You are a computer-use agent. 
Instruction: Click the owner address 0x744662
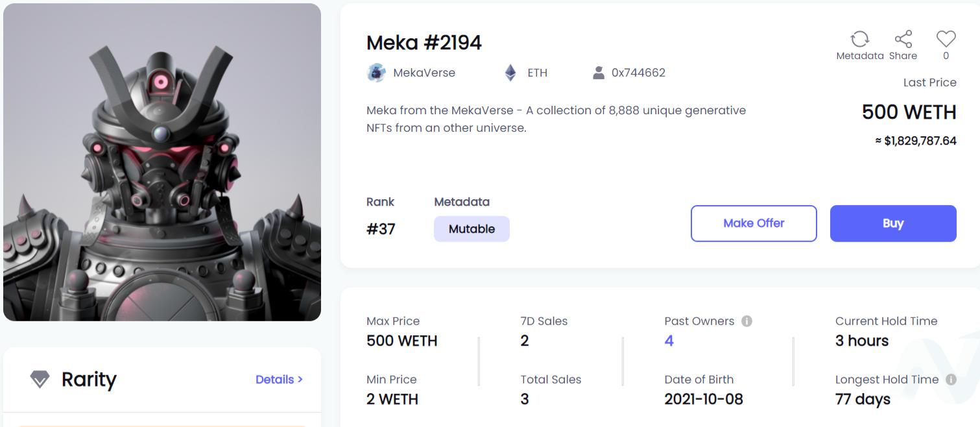coord(638,72)
